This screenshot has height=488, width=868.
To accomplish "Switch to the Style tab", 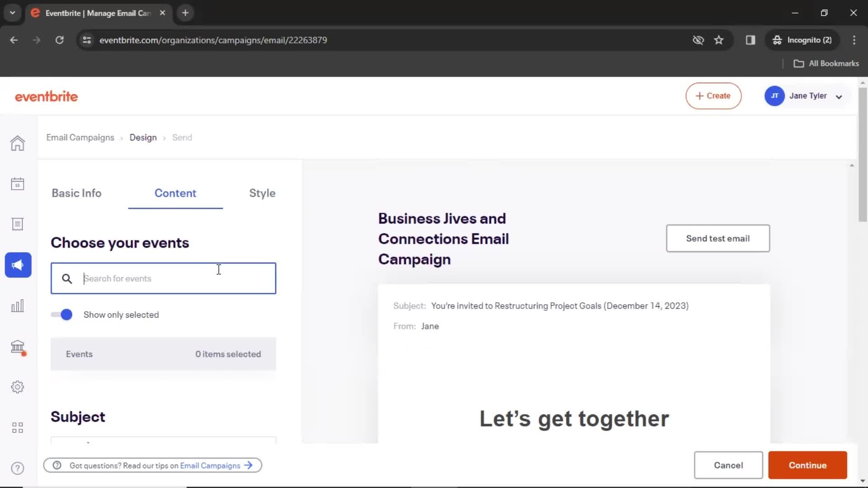I will click(x=262, y=193).
